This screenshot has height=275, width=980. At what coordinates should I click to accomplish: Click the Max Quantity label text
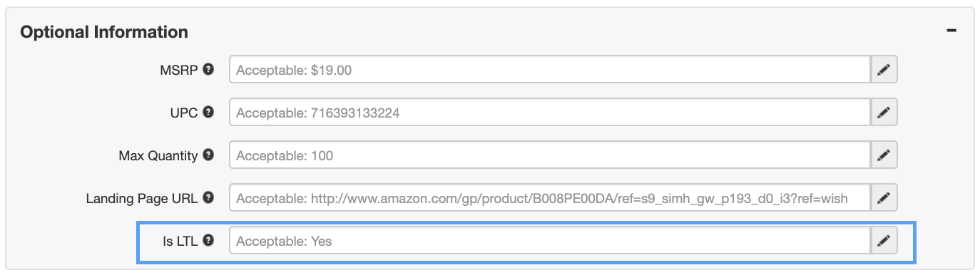point(158,155)
